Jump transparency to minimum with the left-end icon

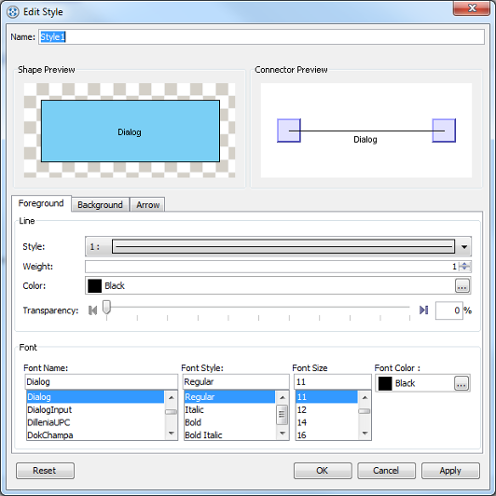[x=93, y=311]
